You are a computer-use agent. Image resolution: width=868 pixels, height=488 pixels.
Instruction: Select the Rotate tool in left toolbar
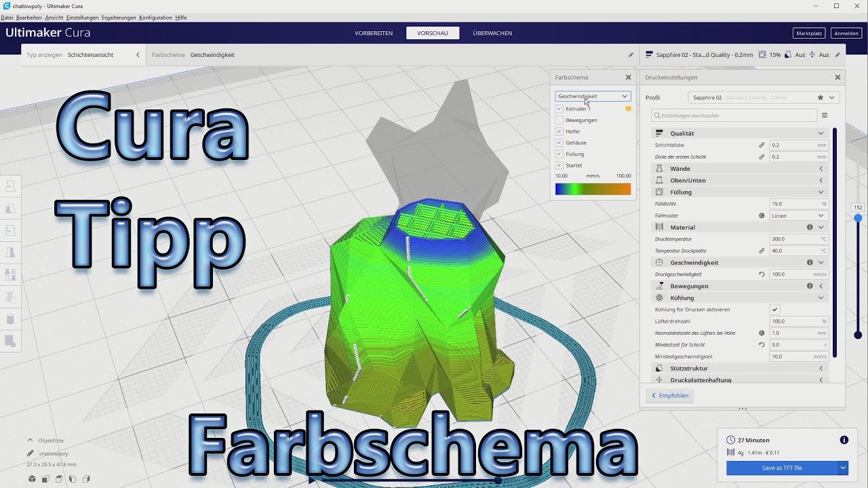coord(10,230)
